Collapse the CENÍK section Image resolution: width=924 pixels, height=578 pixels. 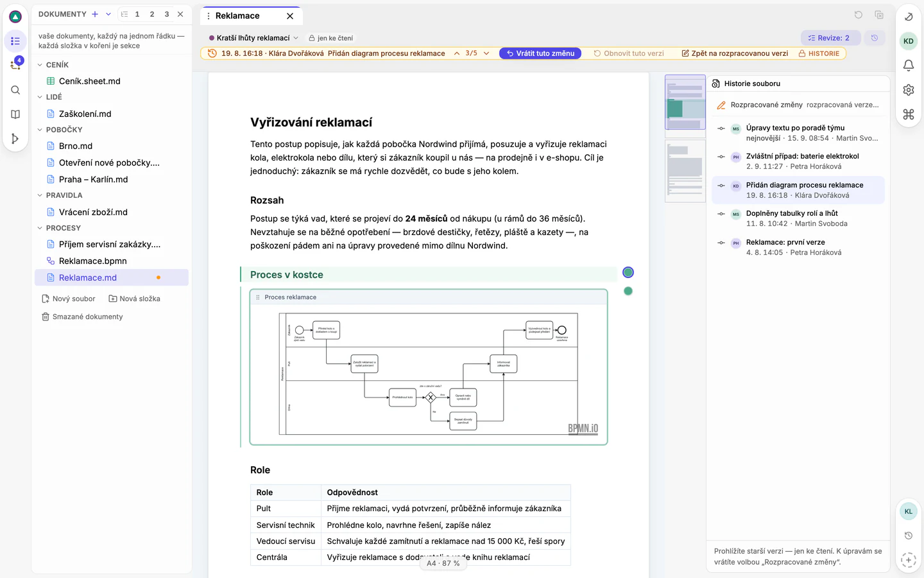tap(40, 65)
